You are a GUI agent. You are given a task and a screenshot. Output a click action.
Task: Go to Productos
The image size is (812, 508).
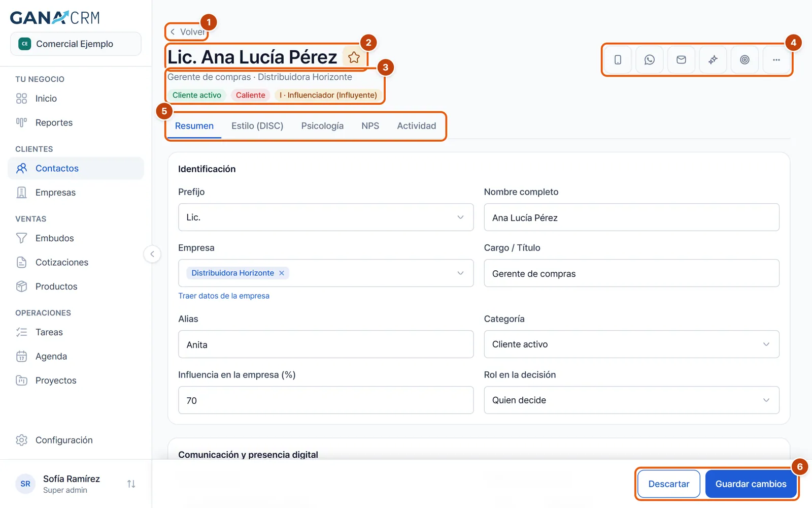click(x=76, y=287)
